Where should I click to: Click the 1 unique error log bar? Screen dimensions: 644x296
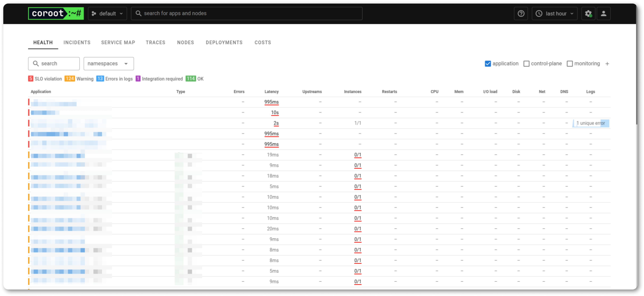click(x=590, y=123)
